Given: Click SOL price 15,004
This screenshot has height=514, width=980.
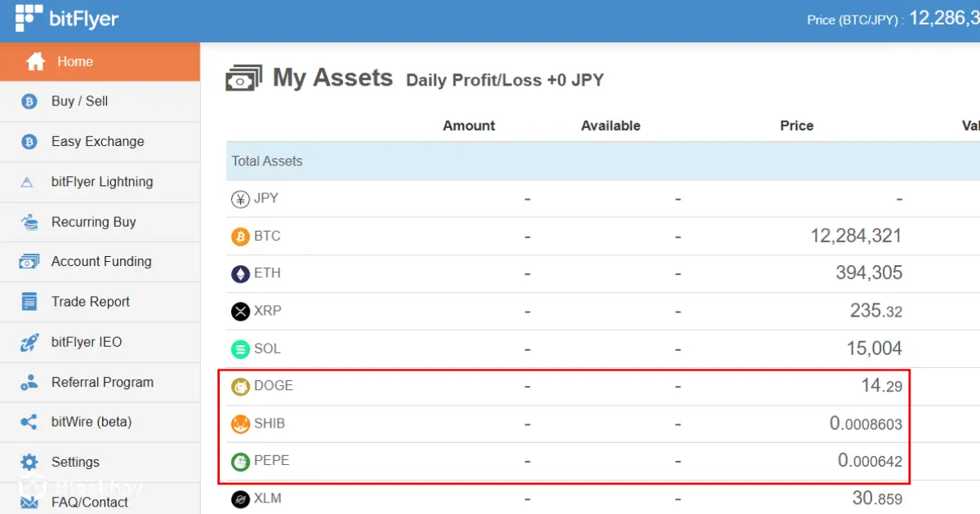Looking at the screenshot, I should click(874, 348).
